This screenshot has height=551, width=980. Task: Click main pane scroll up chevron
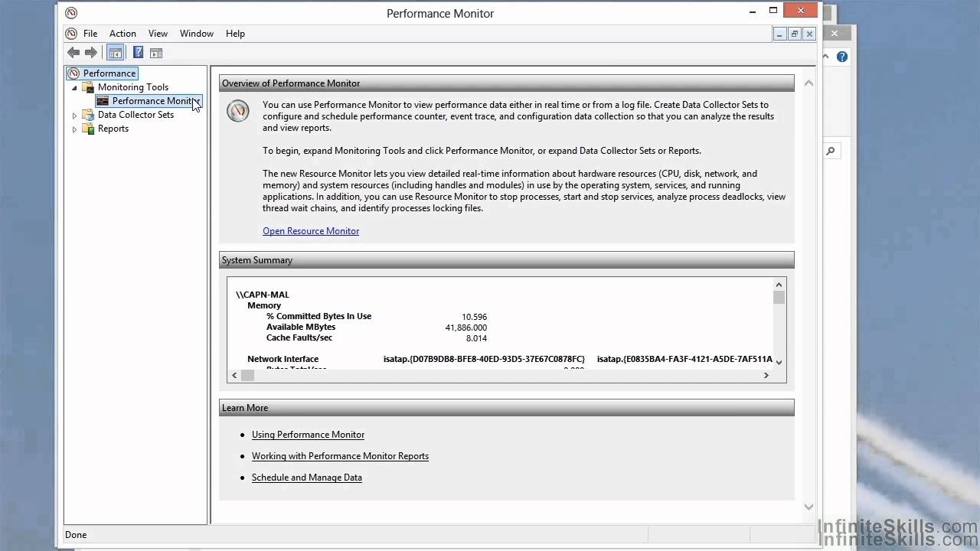[x=808, y=83]
